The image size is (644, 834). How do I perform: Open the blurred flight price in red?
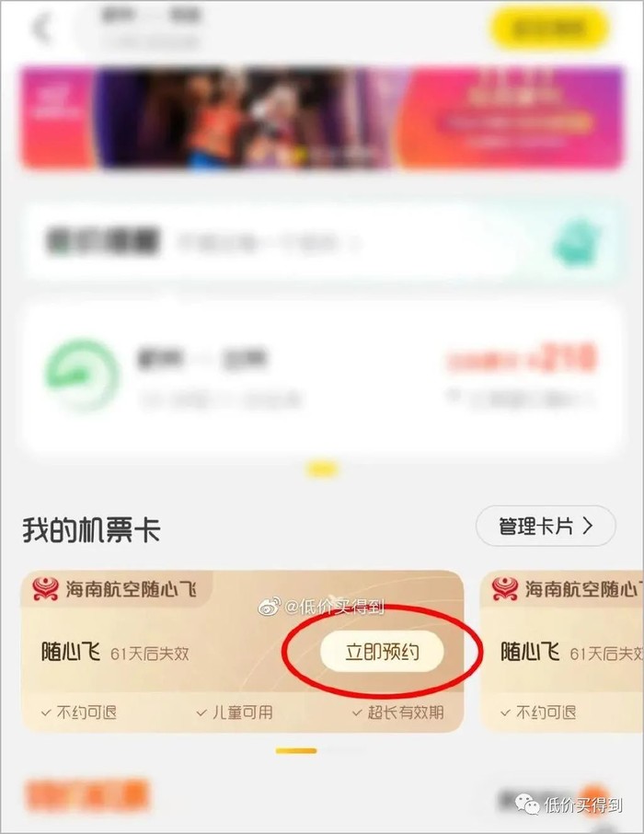click(521, 358)
